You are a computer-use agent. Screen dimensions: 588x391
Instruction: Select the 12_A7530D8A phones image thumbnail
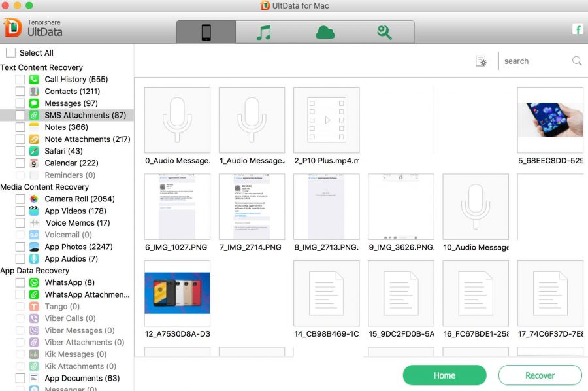pos(177,294)
